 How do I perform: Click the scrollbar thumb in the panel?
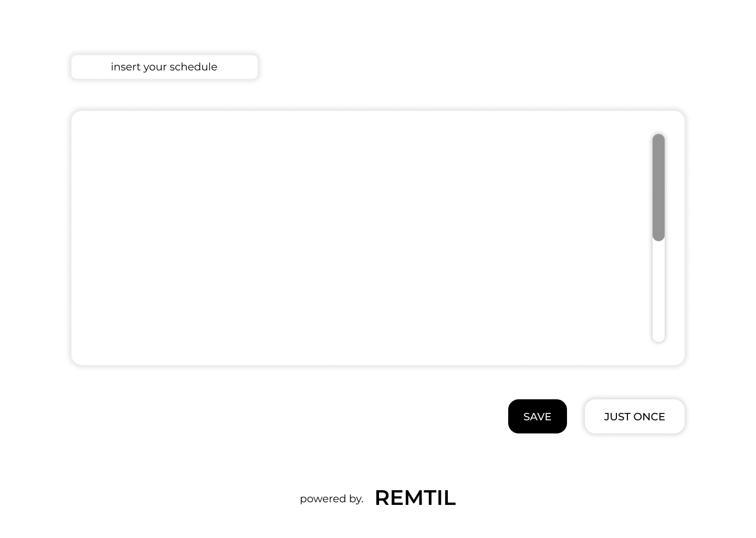pyautogui.click(x=658, y=187)
